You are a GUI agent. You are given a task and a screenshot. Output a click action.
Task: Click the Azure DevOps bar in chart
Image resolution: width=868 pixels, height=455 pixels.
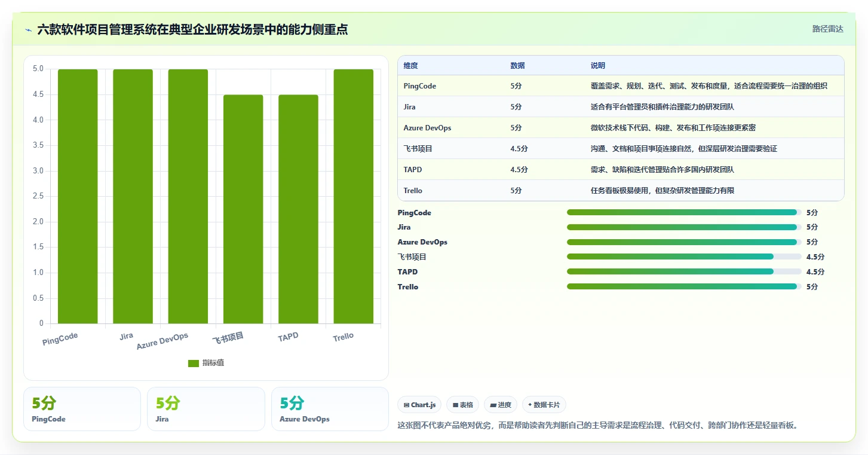pyautogui.click(x=188, y=196)
